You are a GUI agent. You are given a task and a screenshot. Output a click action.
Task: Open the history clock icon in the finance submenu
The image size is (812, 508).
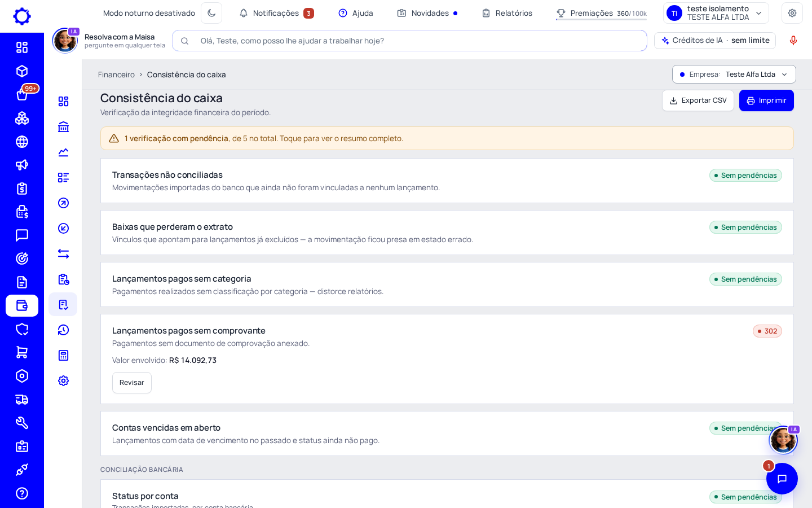point(63,330)
